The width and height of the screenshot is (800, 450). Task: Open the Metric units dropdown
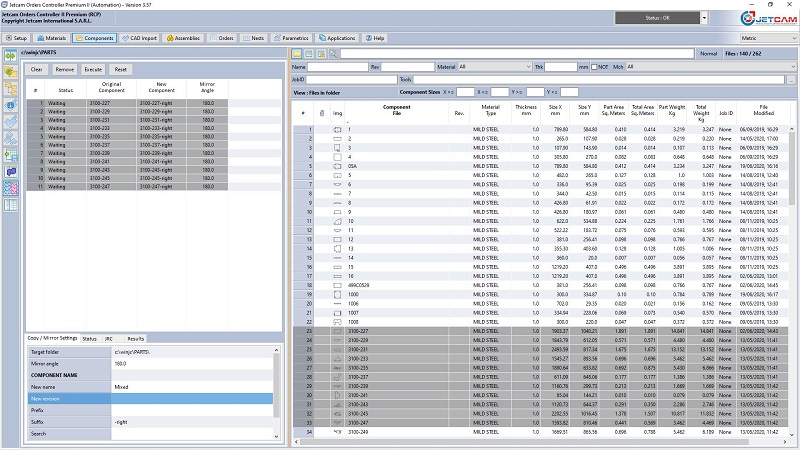pos(767,38)
